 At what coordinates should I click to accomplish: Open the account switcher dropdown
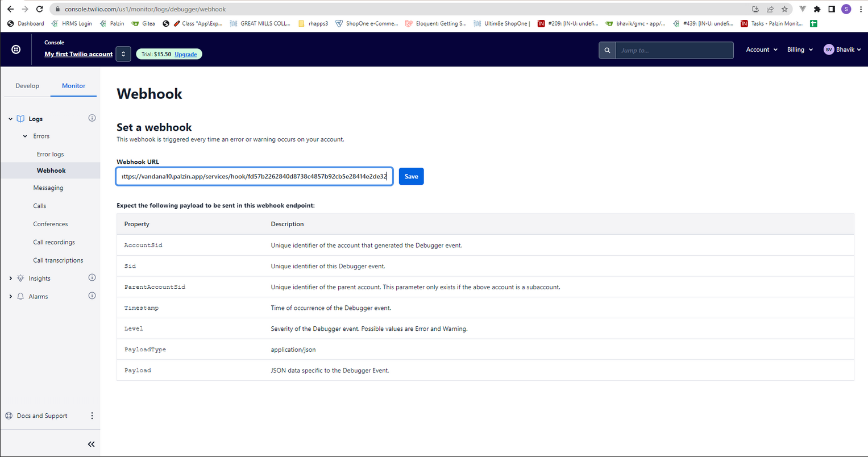[x=123, y=54]
